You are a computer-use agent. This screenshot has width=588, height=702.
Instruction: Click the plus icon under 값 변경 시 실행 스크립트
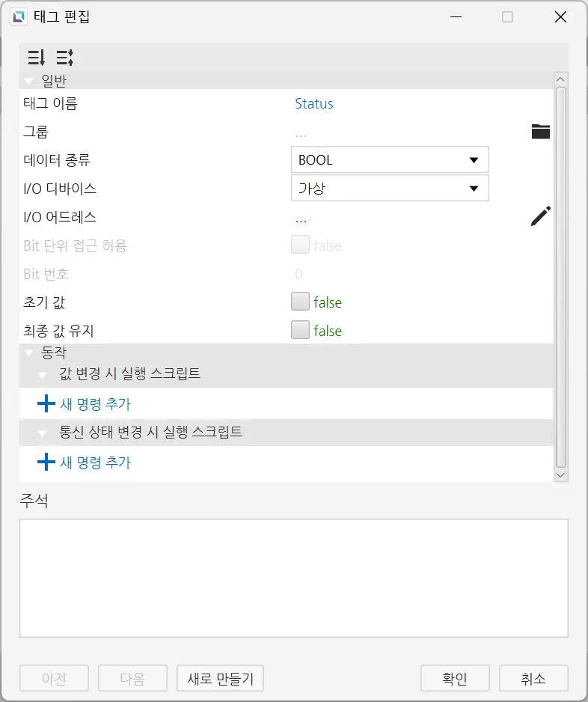46,404
